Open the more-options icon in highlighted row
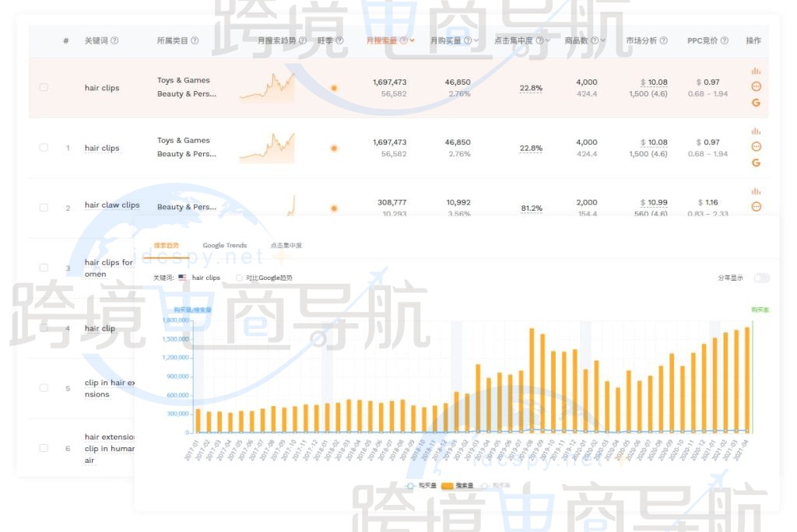The height and width of the screenshot is (532, 797). coord(756,86)
